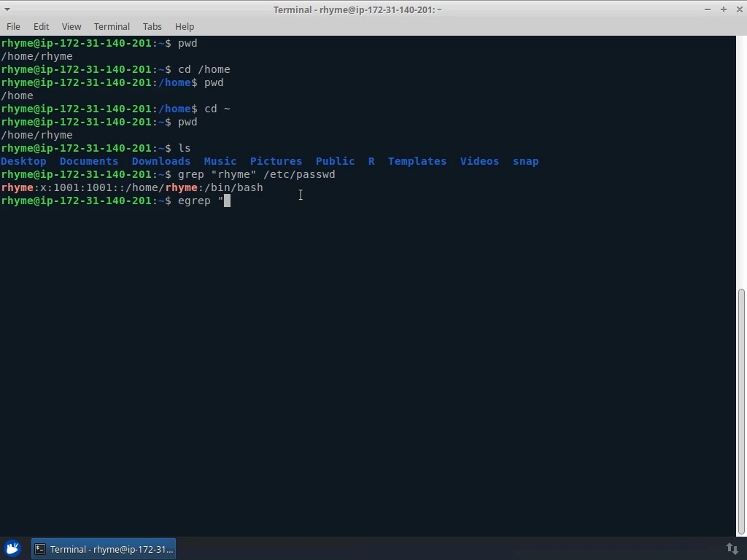Click the Terminal window title bar
This screenshot has height=560, width=747.
357,9
